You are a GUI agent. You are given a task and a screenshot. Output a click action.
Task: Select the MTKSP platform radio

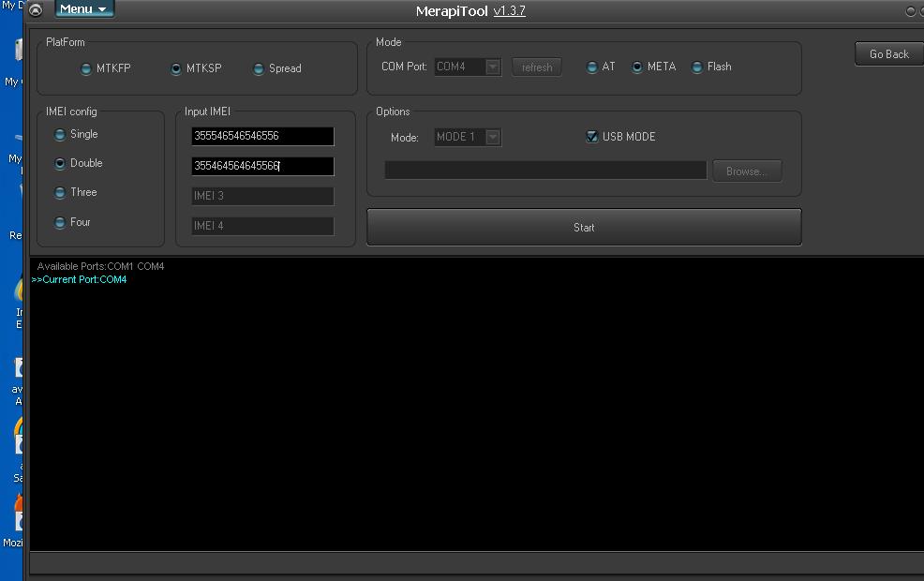pyautogui.click(x=175, y=69)
